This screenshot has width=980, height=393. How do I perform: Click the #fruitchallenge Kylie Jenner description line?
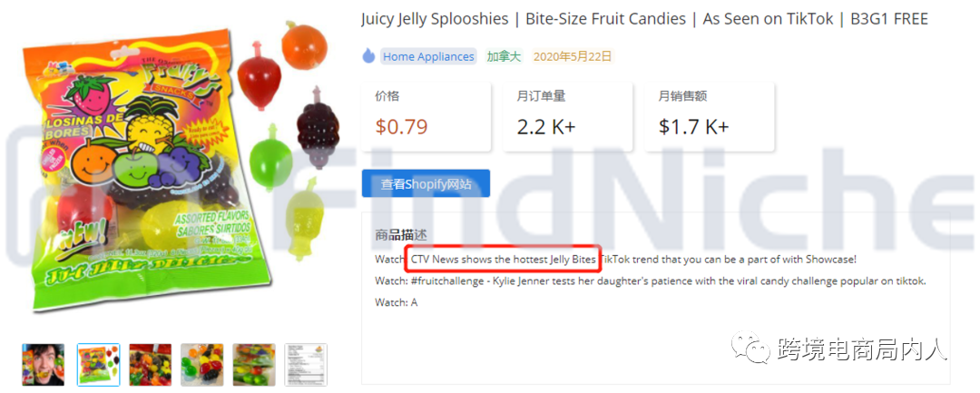(650, 280)
